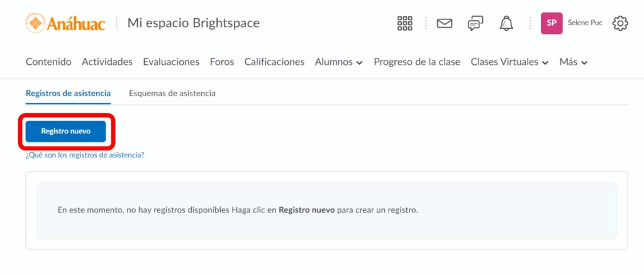Screen dimensions: 644x275
Task: Open the settings gear icon
Action: [620, 23]
